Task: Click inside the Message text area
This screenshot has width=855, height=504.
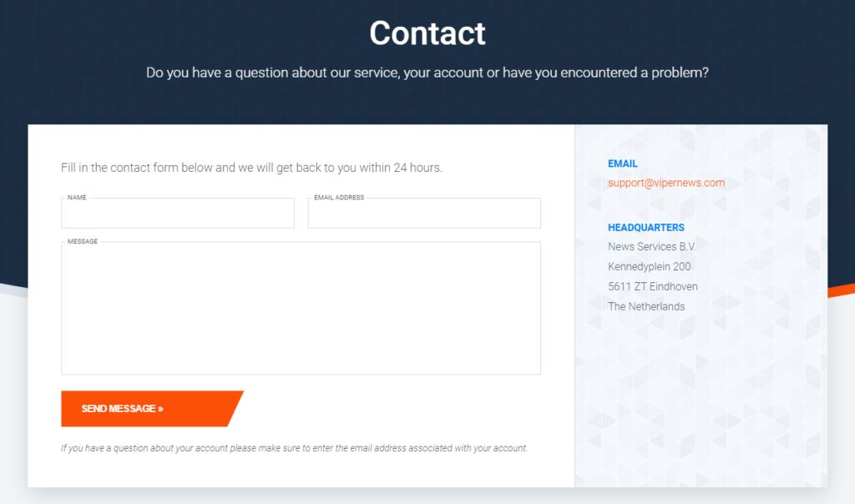Action: 301,309
